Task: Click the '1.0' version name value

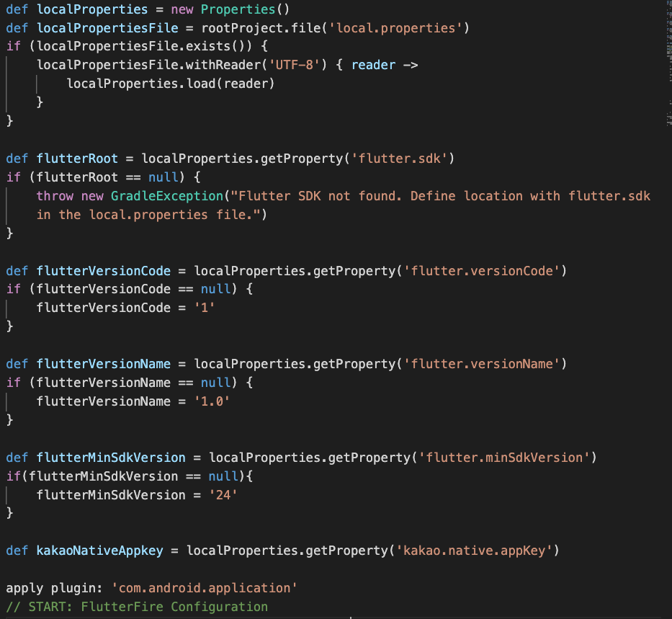Action: [212, 401]
